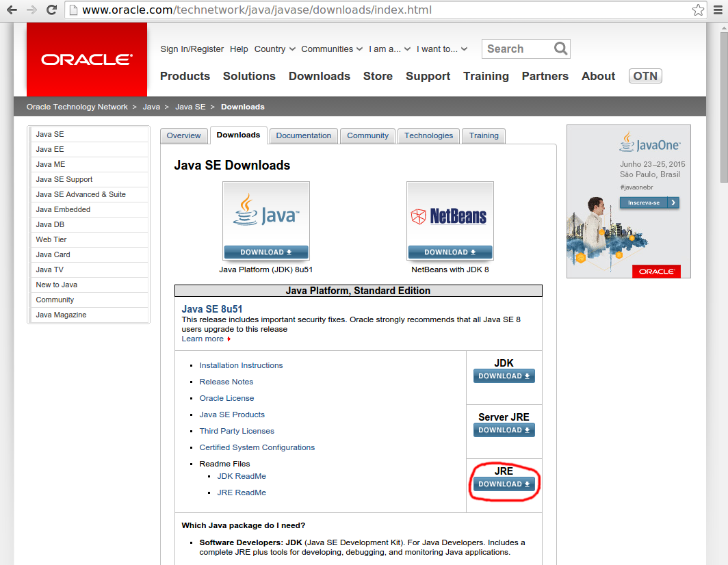Click the search magnifier icon
This screenshot has width=728, height=565.
[x=560, y=49]
